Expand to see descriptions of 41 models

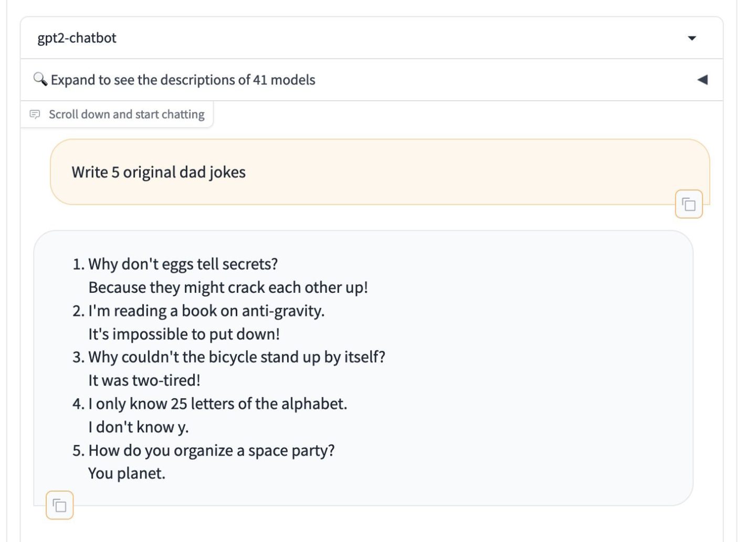[183, 80]
